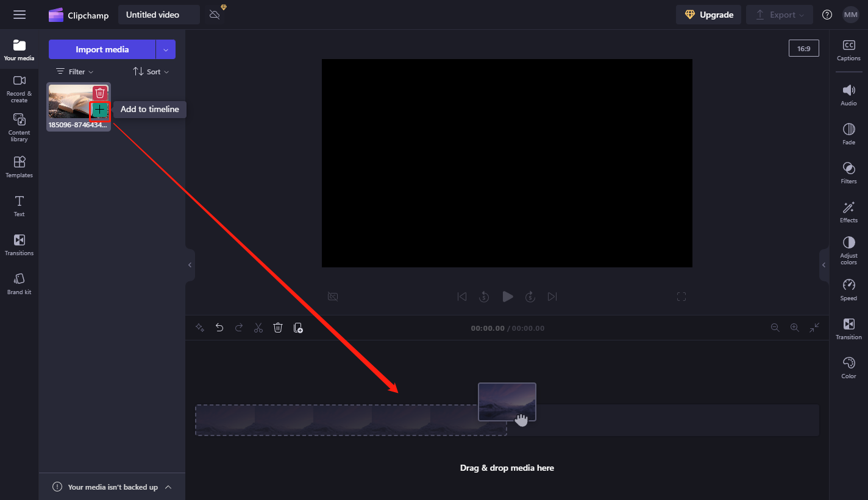Zoom in the timeline
This screenshot has width=868, height=500.
pyautogui.click(x=795, y=328)
